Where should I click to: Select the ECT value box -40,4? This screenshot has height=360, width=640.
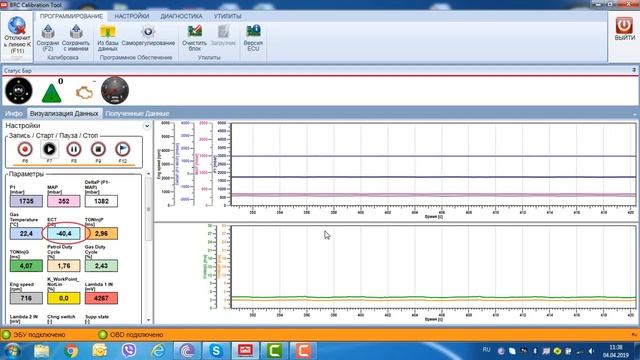click(64, 233)
